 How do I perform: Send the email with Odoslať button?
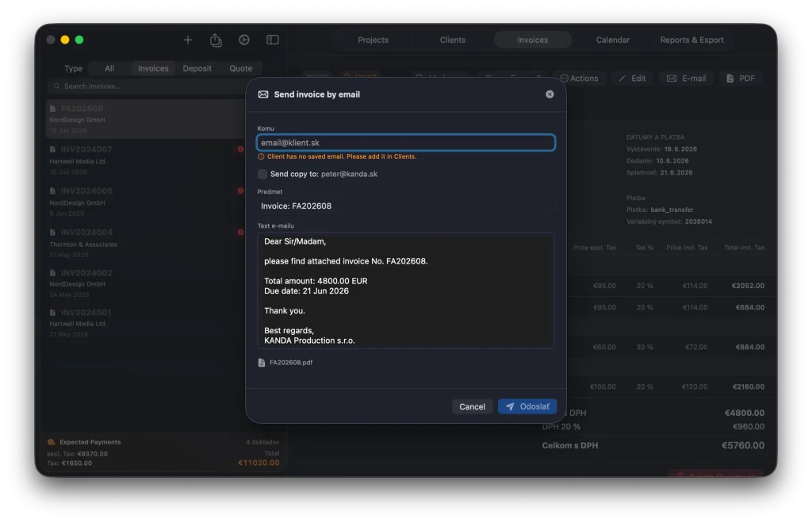pyautogui.click(x=527, y=407)
